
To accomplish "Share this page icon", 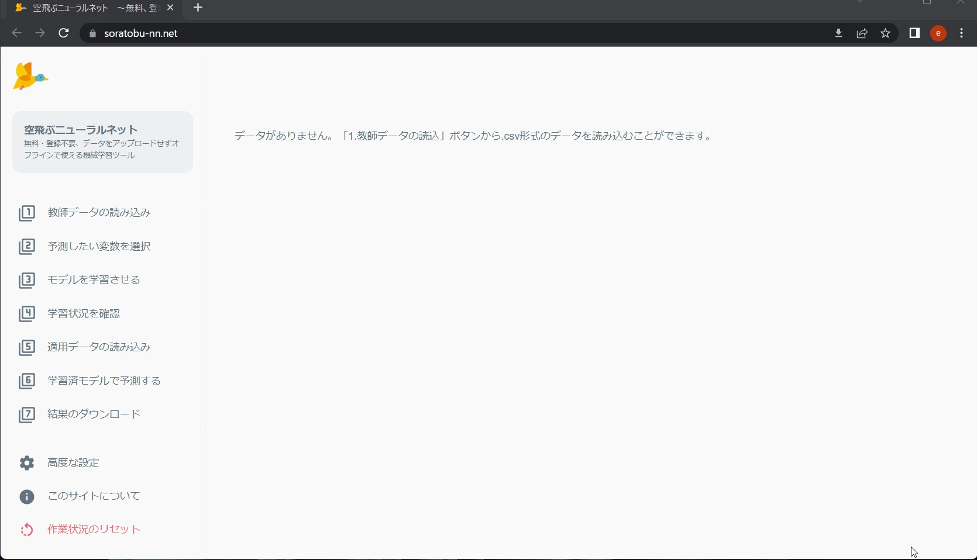I will pyautogui.click(x=862, y=33).
